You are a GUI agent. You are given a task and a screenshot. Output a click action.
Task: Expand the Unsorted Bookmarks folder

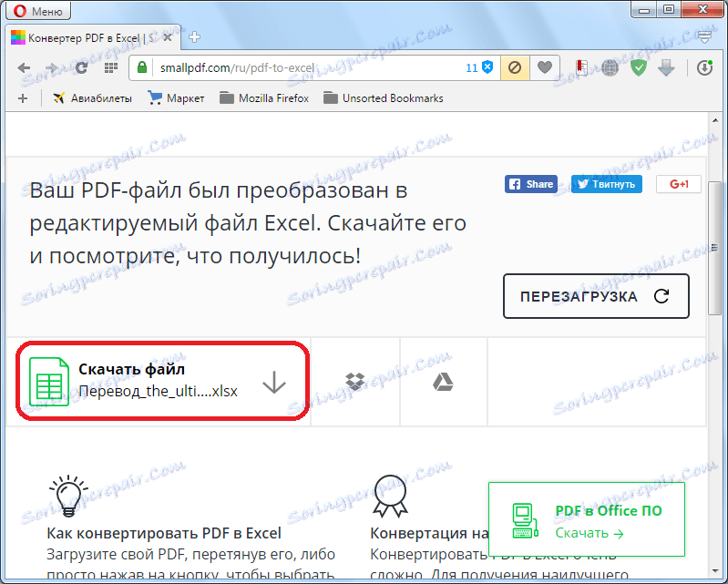pyautogui.click(x=384, y=98)
